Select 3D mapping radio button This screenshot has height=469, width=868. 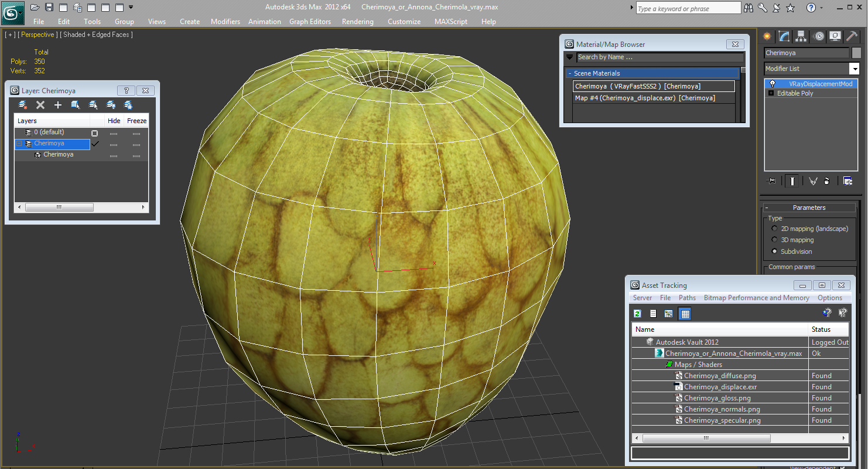click(774, 240)
